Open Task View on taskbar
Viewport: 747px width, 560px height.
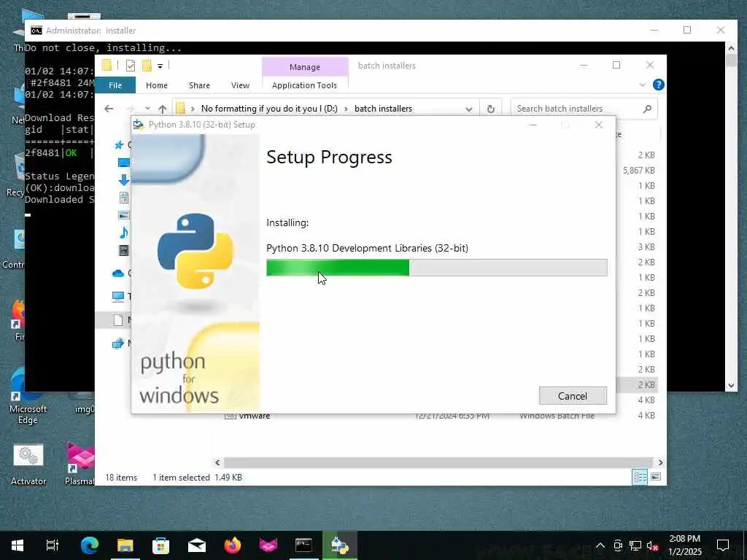(x=52, y=545)
